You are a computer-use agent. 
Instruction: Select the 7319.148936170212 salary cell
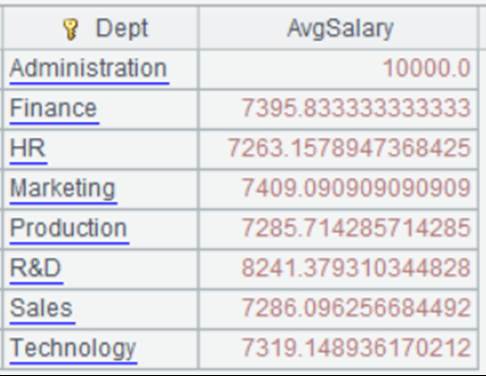339,349
